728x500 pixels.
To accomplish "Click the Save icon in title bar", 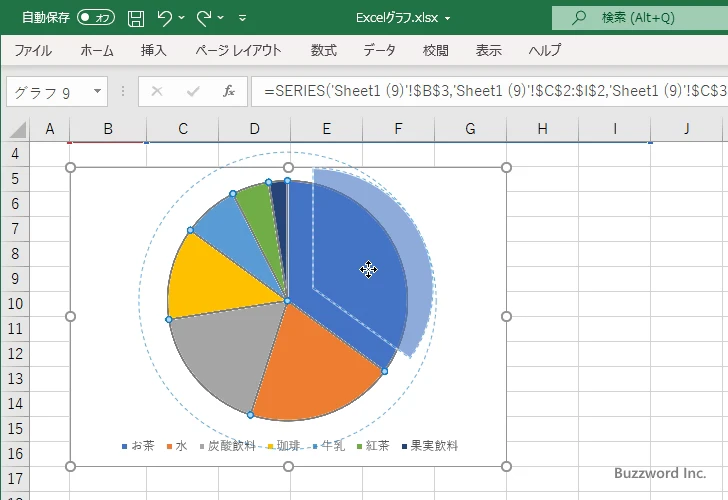I will click(136, 17).
